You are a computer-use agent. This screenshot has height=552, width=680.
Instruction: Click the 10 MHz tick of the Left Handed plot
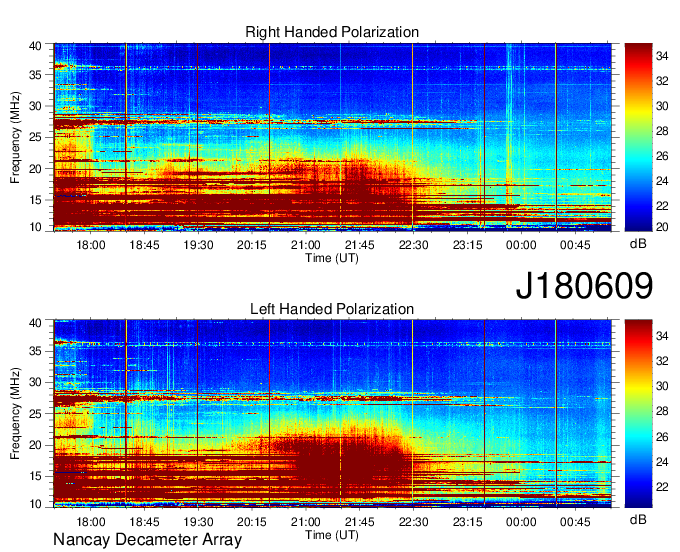(35, 504)
